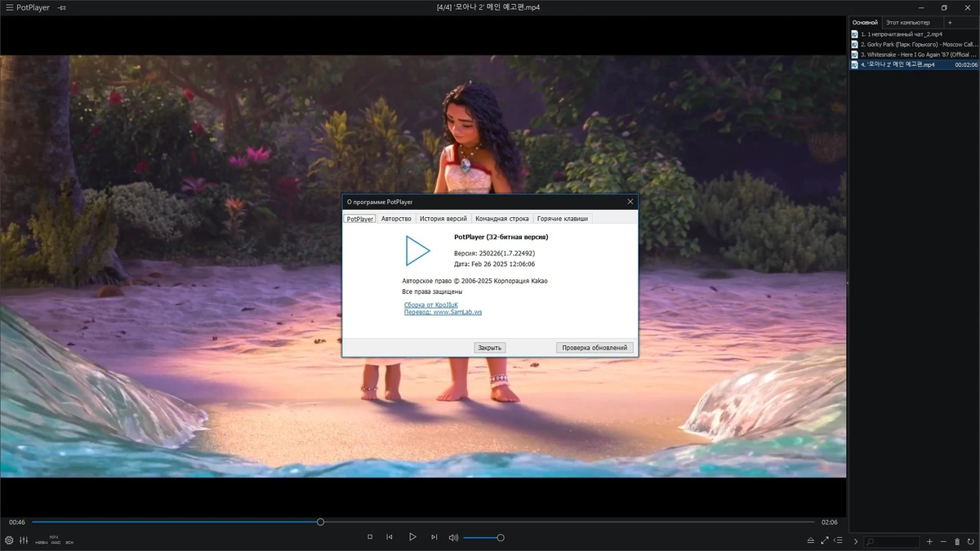Viewport: 980px width, 551px height.
Task: Add item with playlist plus icon
Action: click(x=929, y=541)
